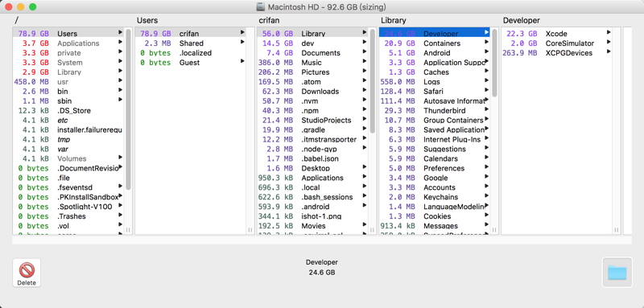Select the .atom folder row

tap(312, 81)
